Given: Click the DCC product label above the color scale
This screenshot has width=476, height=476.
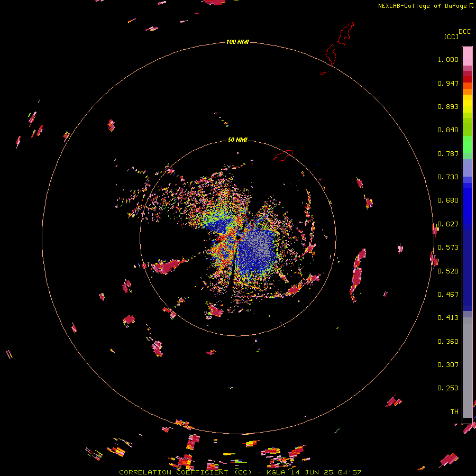Looking at the screenshot, I should 465,32.
